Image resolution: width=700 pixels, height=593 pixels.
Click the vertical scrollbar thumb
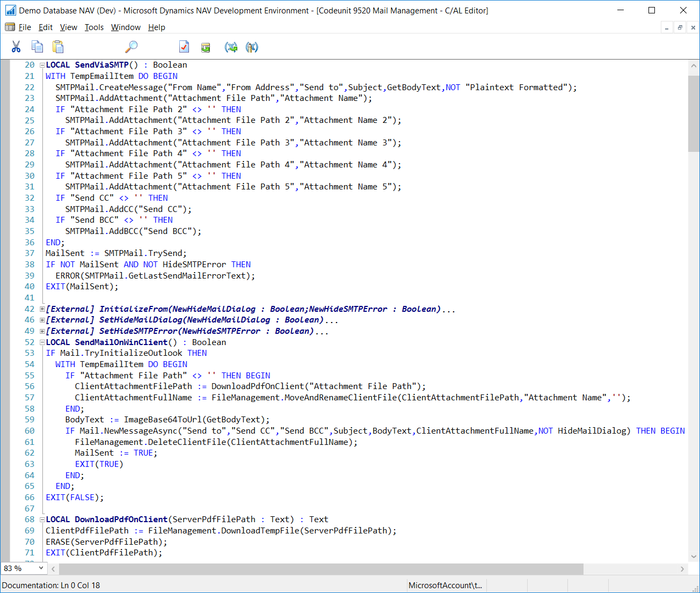[694, 113]
